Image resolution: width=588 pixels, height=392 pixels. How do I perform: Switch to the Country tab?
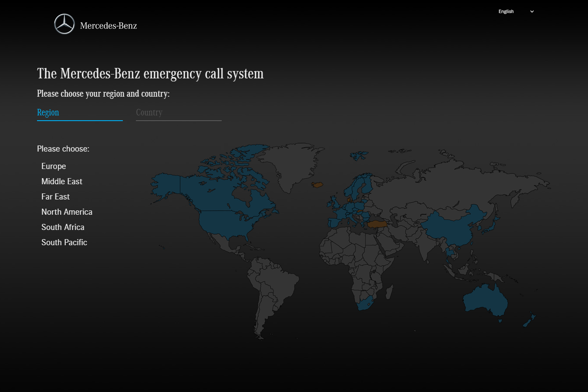point(149,112)
